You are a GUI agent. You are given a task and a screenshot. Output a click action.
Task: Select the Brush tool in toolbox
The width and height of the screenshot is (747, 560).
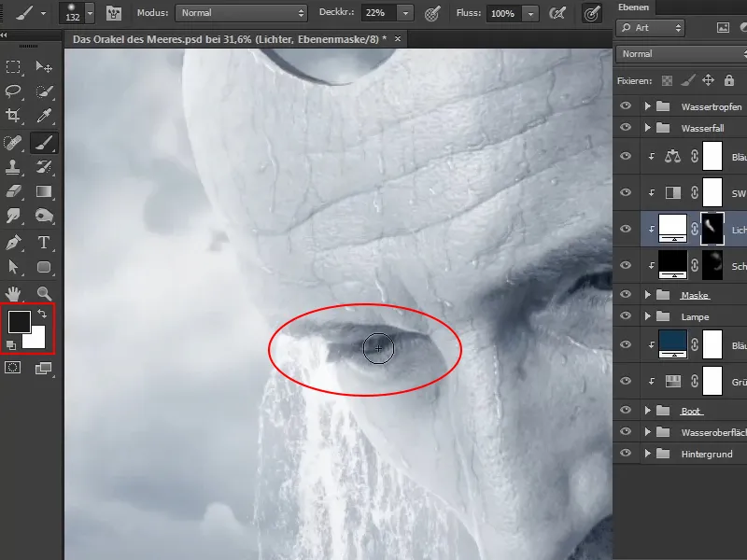pyautogui.click(x=44, y=143)
